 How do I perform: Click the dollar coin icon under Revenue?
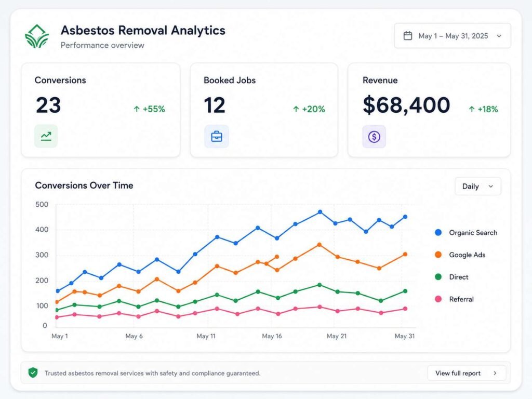click(x=374, y=137)
